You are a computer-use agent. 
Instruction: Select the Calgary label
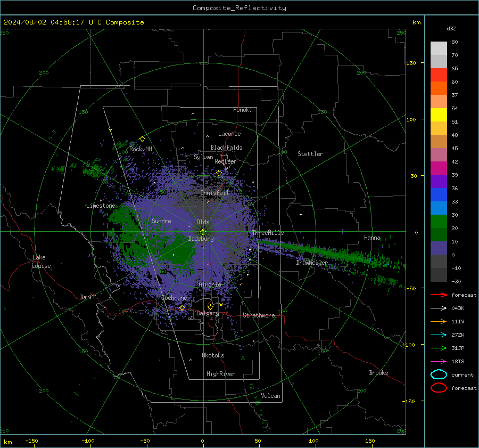[x=208, y=313]
